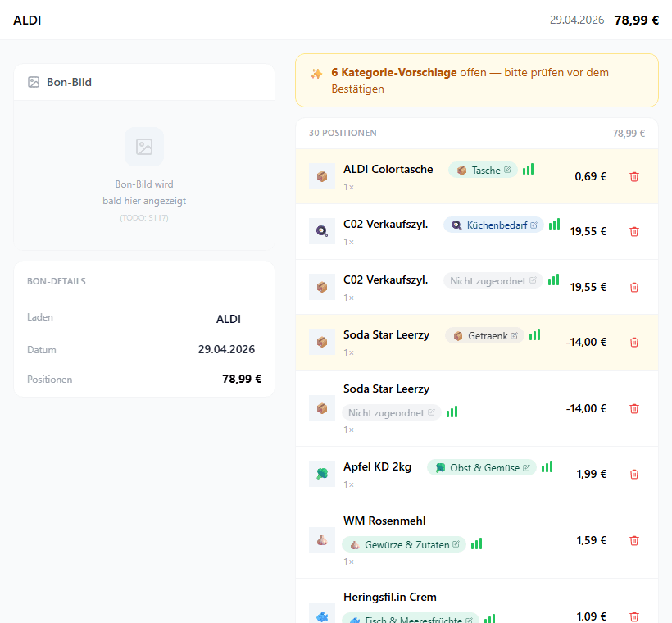Click the TODO: S117 note
The width and height of the screenshot is (672, 623).
(144, 218)
